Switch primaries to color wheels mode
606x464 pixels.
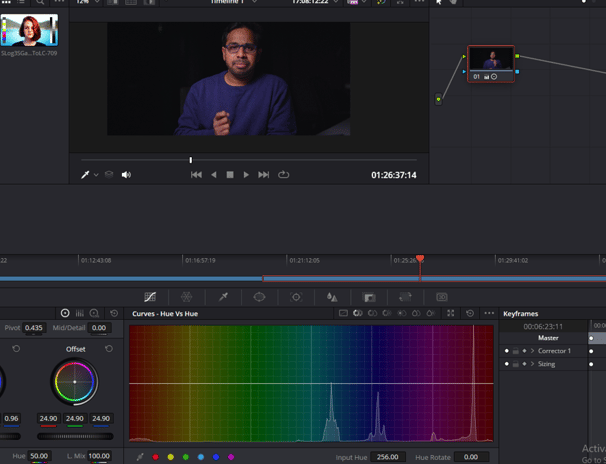click(x=65, y=313)
